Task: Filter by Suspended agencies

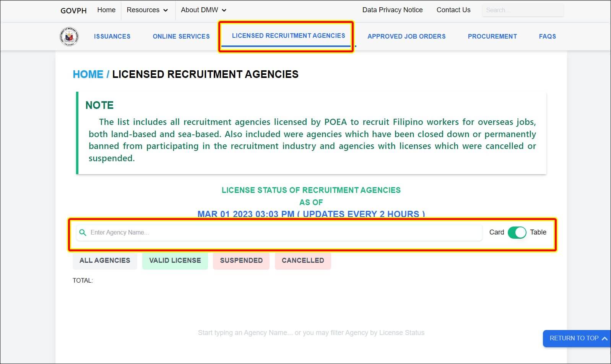Action: tap(241, 260)
